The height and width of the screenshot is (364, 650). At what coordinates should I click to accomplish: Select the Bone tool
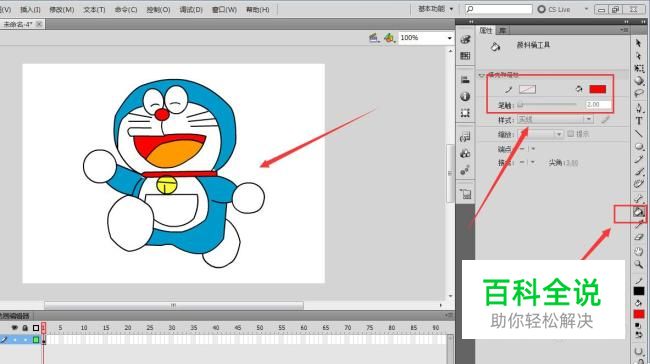point(639,199)
